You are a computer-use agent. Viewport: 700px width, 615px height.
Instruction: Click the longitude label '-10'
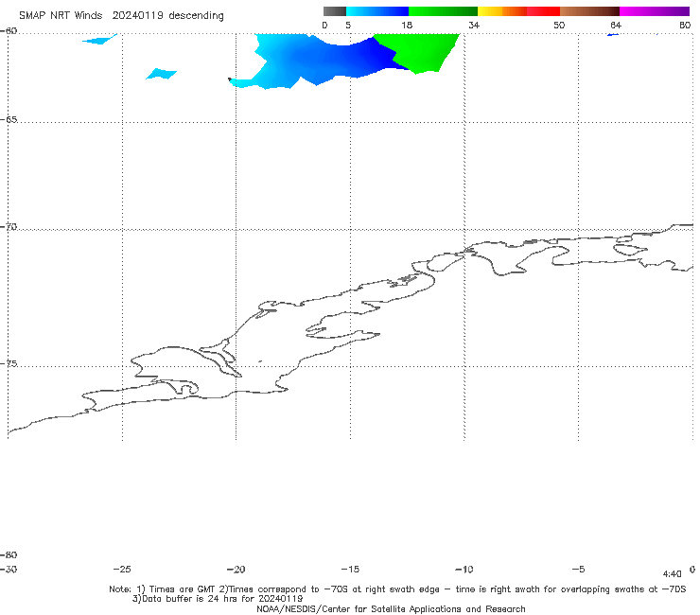pos(464,569)
